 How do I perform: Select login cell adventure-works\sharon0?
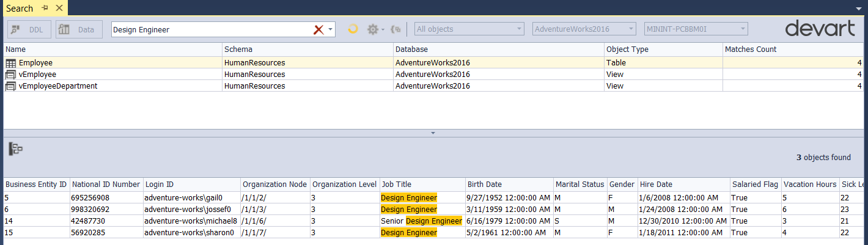click(191, 232)
